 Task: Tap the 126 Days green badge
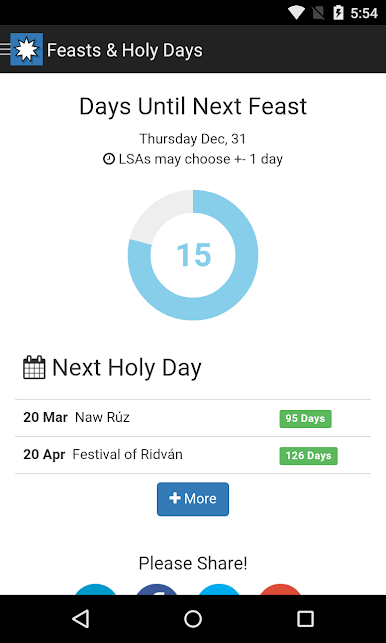click(308, 456)
